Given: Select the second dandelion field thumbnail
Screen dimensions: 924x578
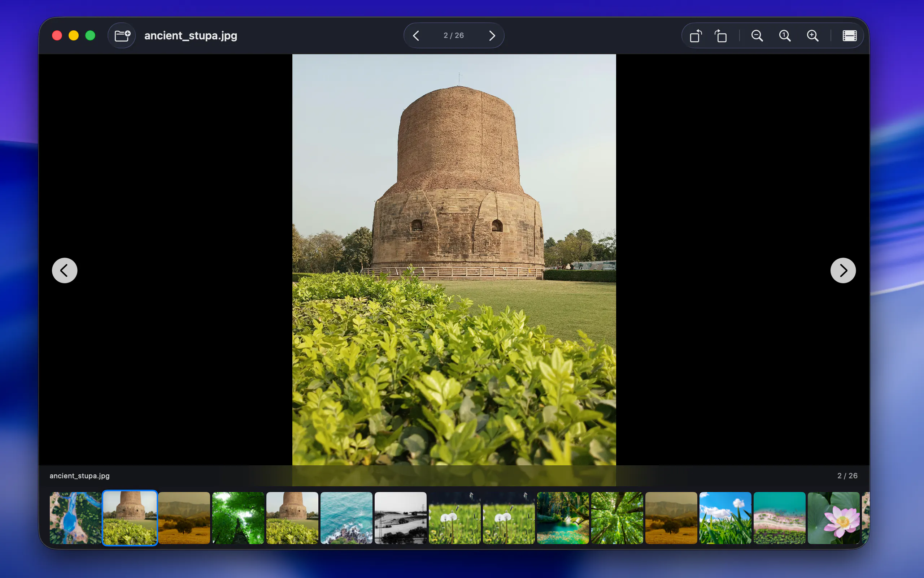Looking at the screenshot, I should pos(509,518).
